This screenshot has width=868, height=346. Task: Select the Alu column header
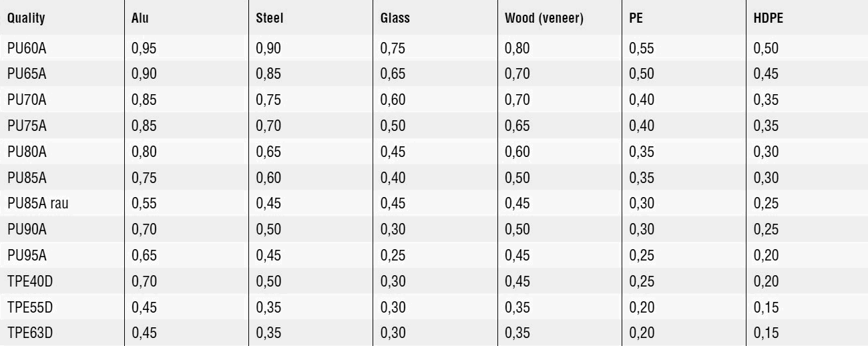click(140, 19)
